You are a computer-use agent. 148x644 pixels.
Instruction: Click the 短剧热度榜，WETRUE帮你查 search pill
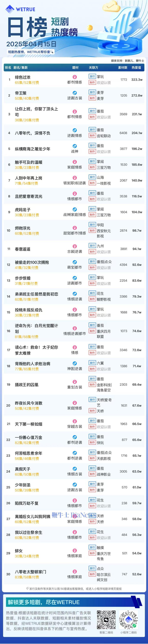[30, 52]
